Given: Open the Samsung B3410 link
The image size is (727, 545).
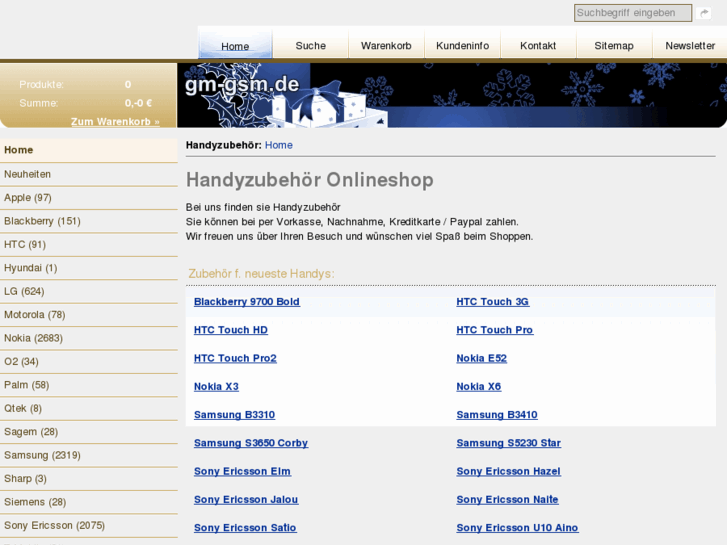Looking at the screenshot, I should coord(497,415).
